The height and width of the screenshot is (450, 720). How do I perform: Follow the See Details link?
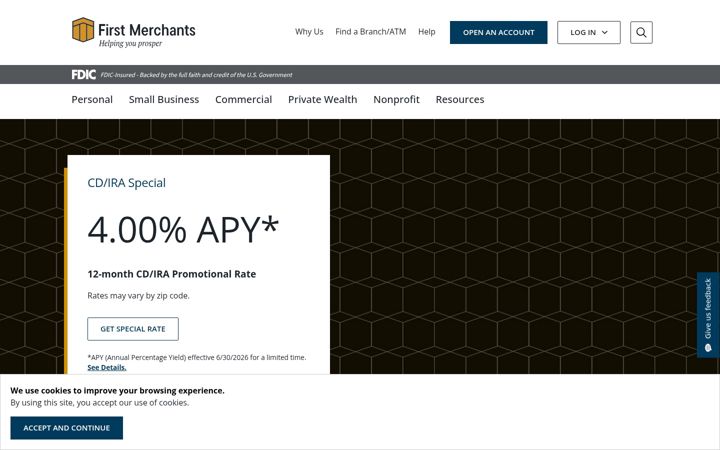[107, 367]
